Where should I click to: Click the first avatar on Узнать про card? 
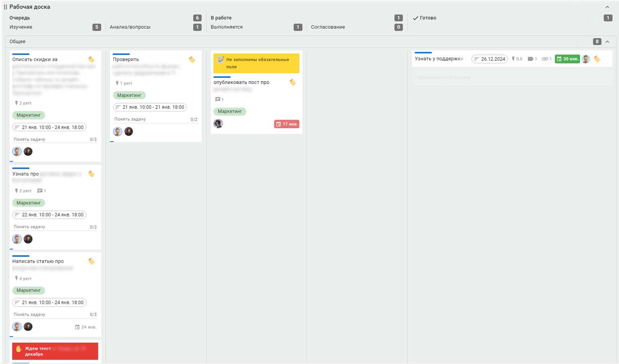point(17,239)
